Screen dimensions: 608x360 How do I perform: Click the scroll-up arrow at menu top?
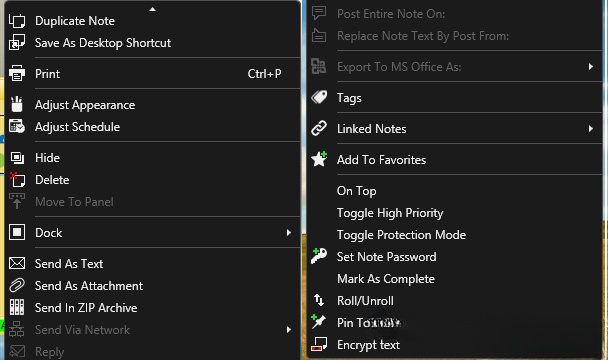coord(153,9)
